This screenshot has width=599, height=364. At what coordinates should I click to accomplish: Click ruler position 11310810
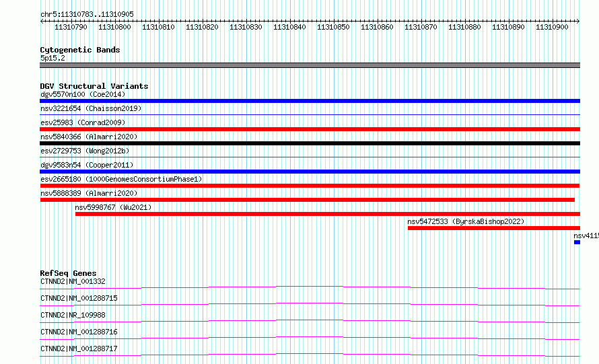pyautogui.click(x=159, y=27)
